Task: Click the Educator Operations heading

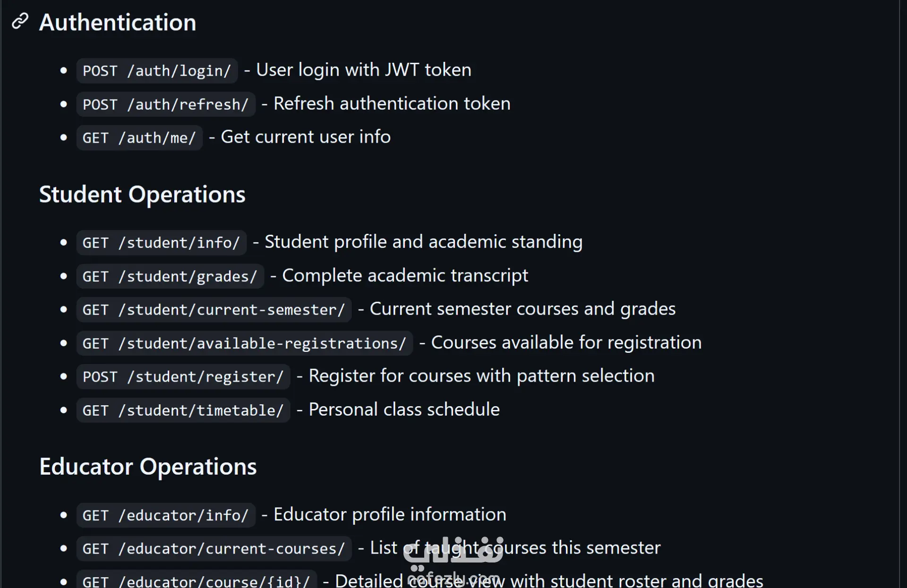Action: (148, 467)
